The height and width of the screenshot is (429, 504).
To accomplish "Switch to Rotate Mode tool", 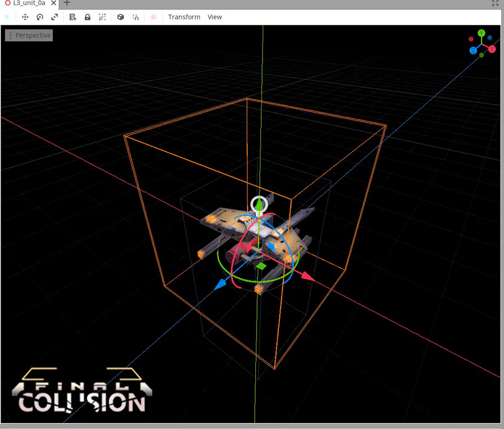I will coord(40,17).
